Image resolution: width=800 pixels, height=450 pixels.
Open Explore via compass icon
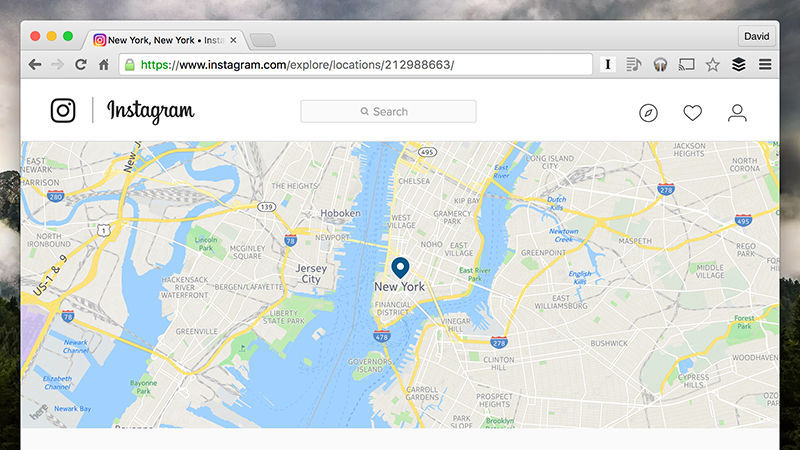(648, 113)
